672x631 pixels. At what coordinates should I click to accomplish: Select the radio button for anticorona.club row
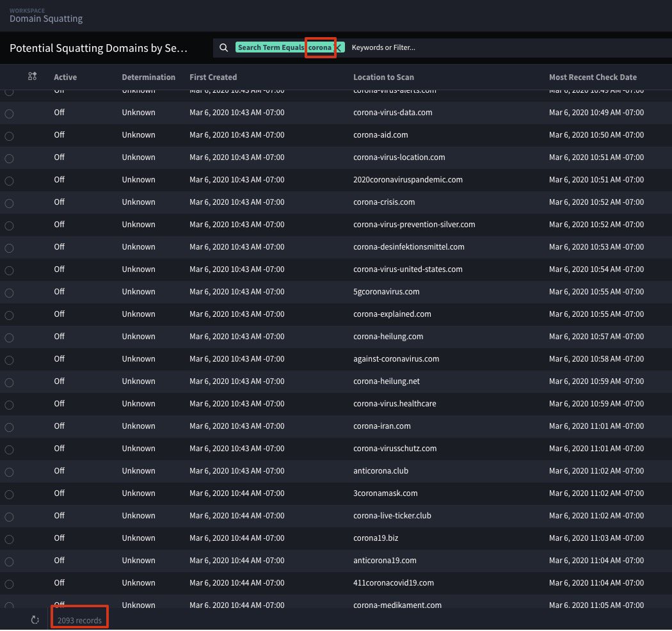9,472
